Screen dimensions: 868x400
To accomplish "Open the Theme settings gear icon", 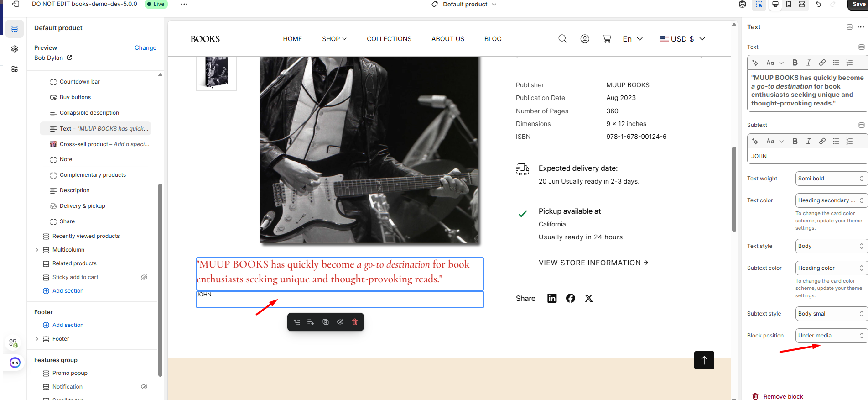I will [x=15, y=49].
